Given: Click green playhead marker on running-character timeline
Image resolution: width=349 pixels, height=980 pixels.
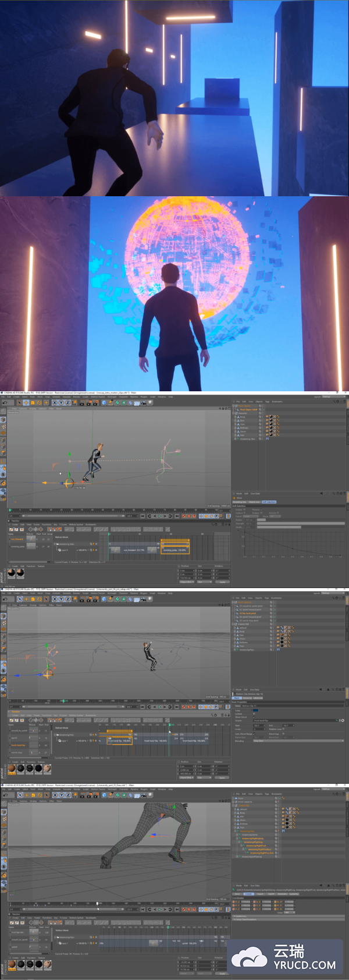Looking at the screenshot, I should click(x=10, y=510).
